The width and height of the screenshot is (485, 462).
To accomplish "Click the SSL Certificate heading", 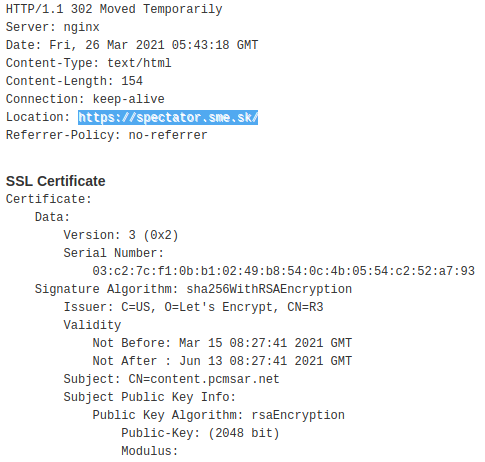I will [x=56, y=181].
